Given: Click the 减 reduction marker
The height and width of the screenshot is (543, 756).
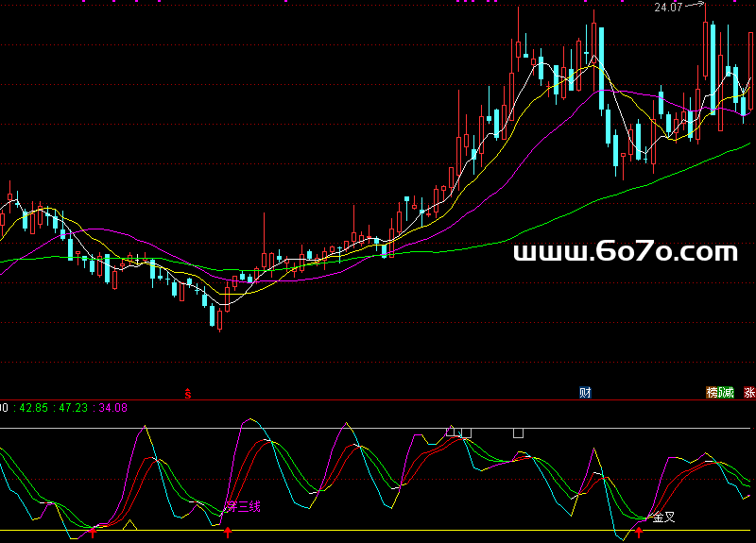Looking at the screenshot, I should click(727, 392).
